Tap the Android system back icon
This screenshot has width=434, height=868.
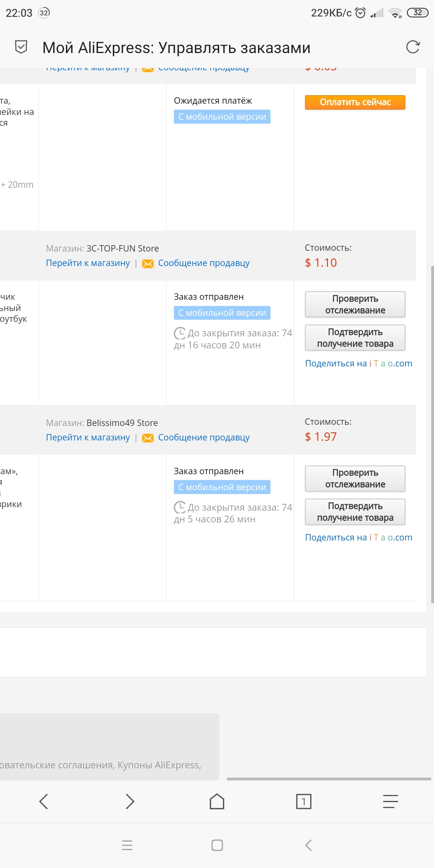coord(308,845)
